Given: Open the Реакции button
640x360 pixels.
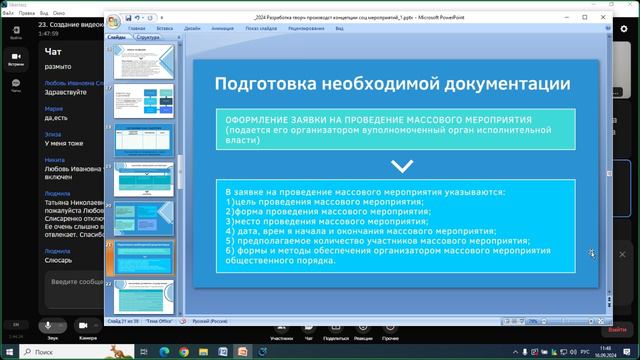Looking at the screenshot, I should click(363, 333).
